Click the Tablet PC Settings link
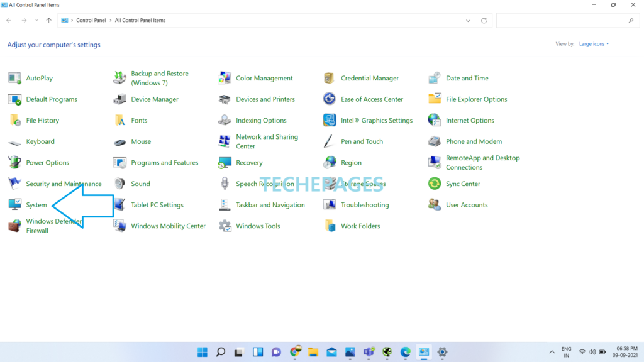Screen dimensions: 644x362 tap(157, 205)
